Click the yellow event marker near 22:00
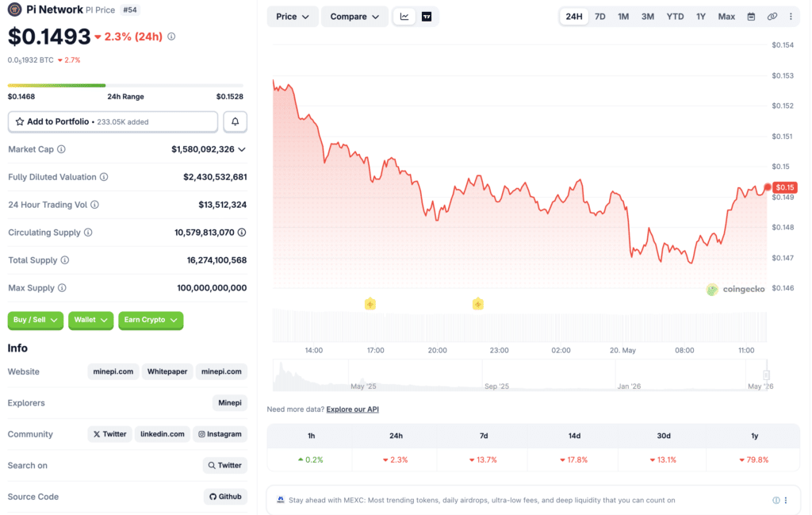The width and height of the screenshot is (812, 515). 478,304
